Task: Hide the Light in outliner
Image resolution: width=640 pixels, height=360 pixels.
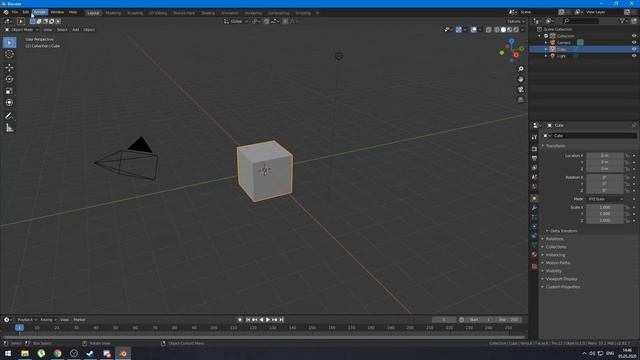Action: (634, 56)
